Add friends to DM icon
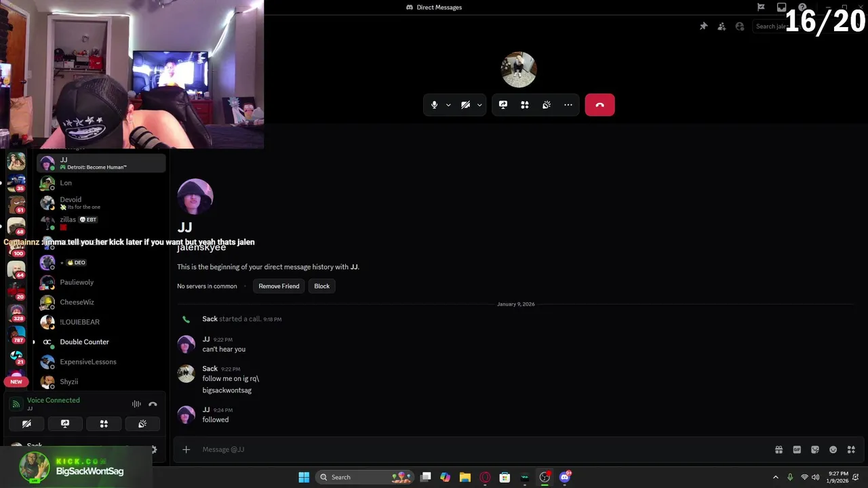 pos(722,26)
